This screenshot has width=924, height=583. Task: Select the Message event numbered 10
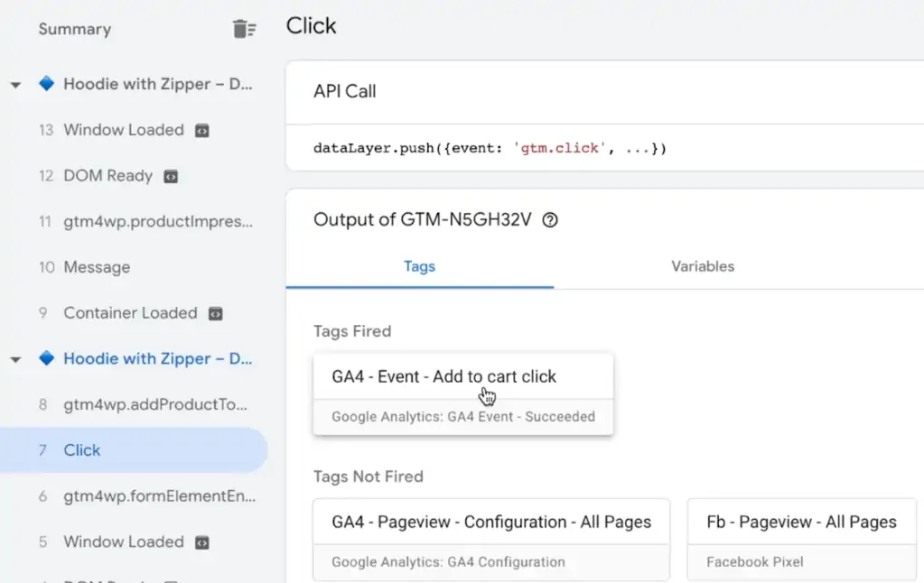click(95, 267)
